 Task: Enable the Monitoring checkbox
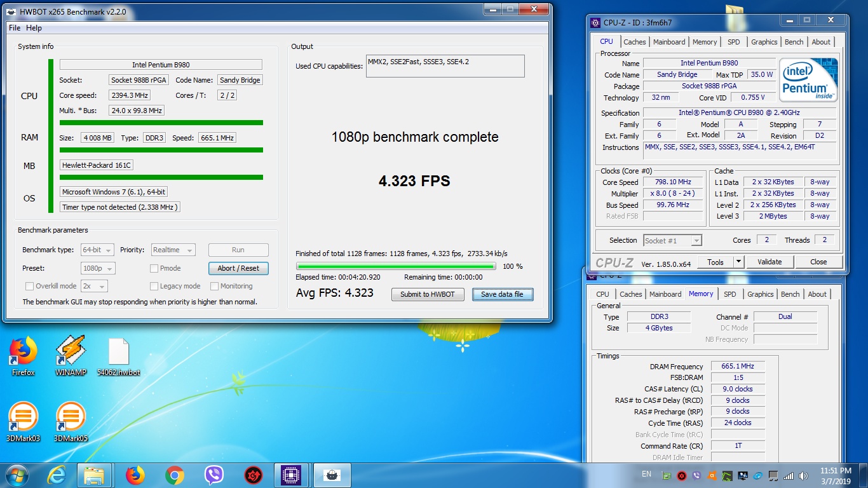(215, 286)
